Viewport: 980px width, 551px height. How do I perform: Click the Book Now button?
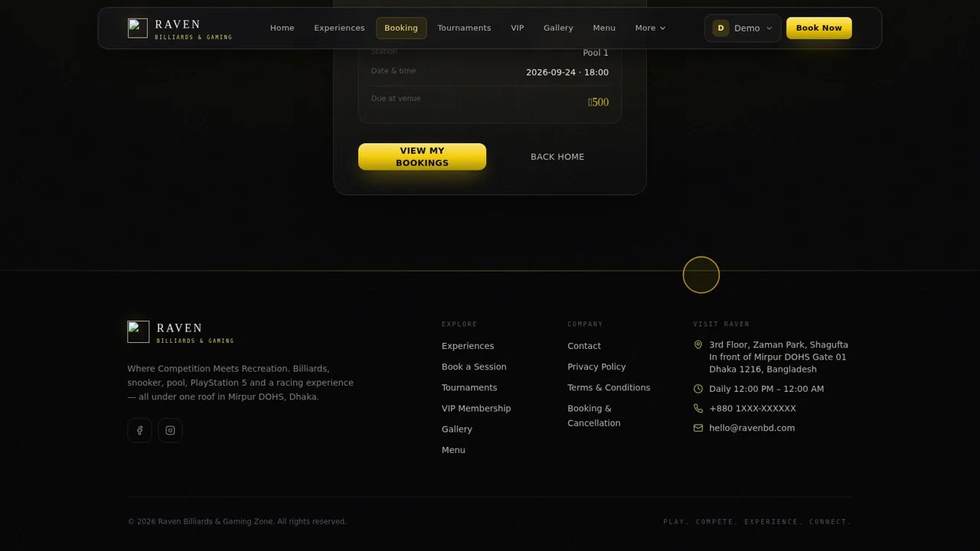pos(818,28)
